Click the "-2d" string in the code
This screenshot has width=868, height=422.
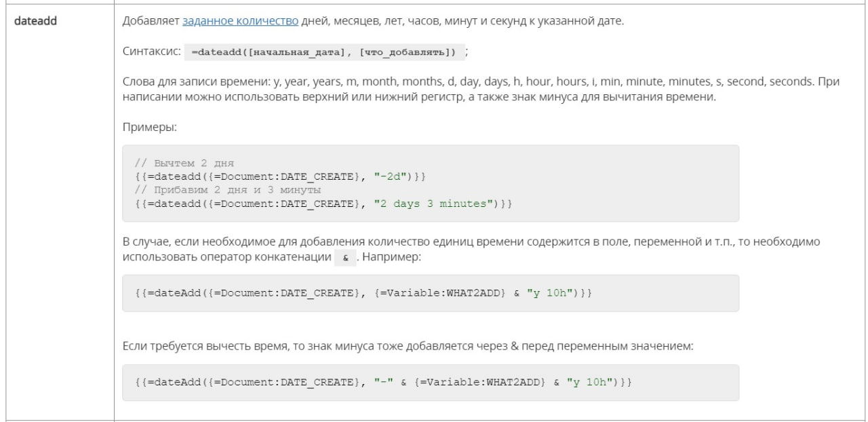[390, 176]
